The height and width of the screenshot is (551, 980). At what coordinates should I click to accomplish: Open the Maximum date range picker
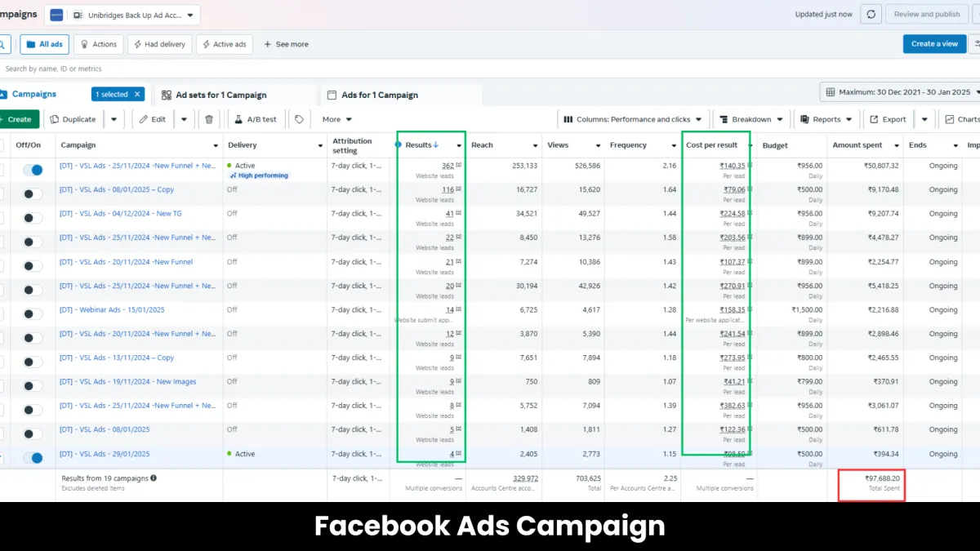[x=899, y=92]
